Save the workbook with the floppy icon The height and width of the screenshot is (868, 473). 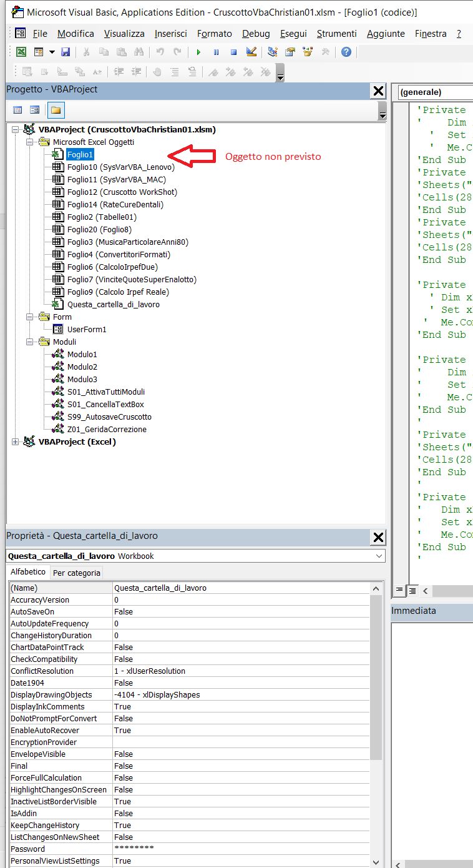pyautogui.click(x=66, y=52)
